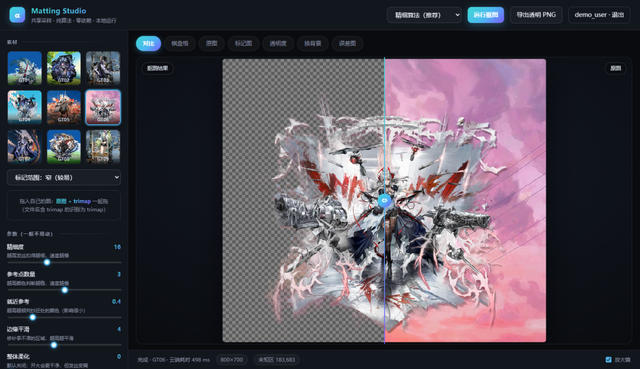
Task: Open the 标记范围 trimap range dropdown
Action: 64,178
